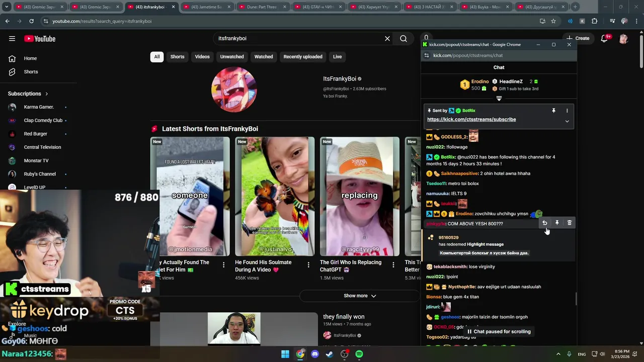The width and height of the screenshot is (644, 362).
Task: Show hidden system tray icons
Action: pyautogui.click(x=558, y=354)
